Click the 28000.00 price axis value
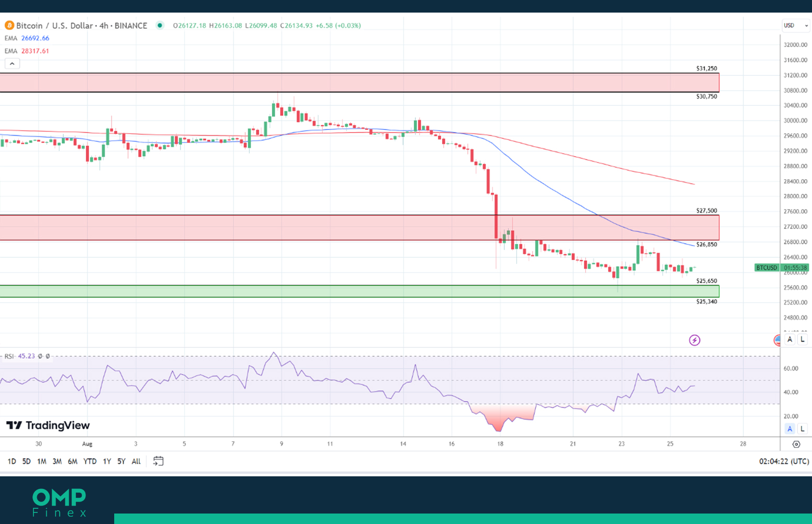This screenshot has height=524, width=812. tap(795, 196)
